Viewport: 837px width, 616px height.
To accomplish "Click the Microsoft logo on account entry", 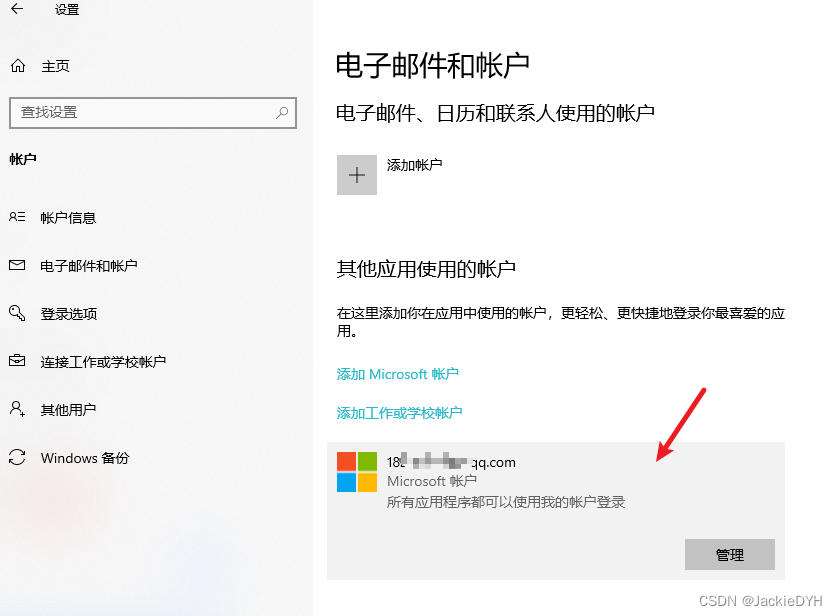I will click(x=357, y=472).
